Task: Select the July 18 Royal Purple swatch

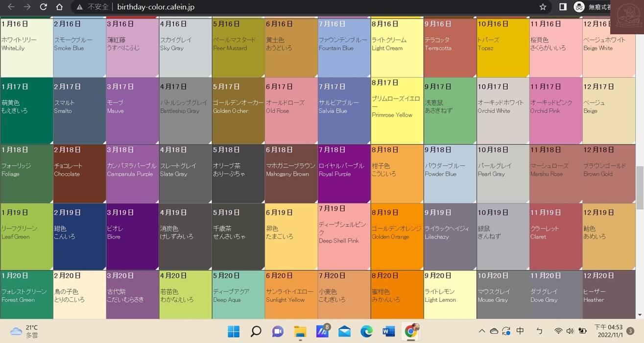Action: click(344, 173)
